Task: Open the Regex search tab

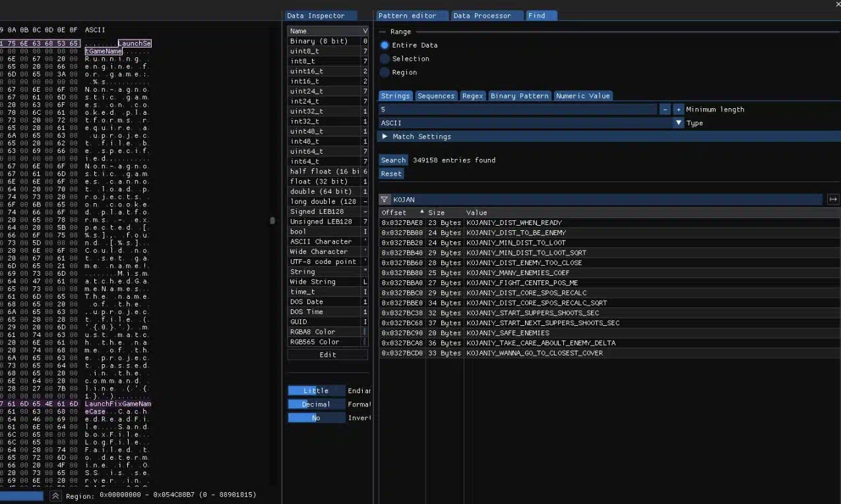Action: [x=472, y=96]
